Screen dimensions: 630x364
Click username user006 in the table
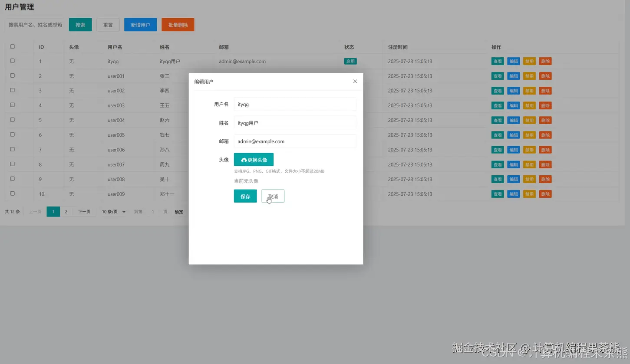point(116,150)
